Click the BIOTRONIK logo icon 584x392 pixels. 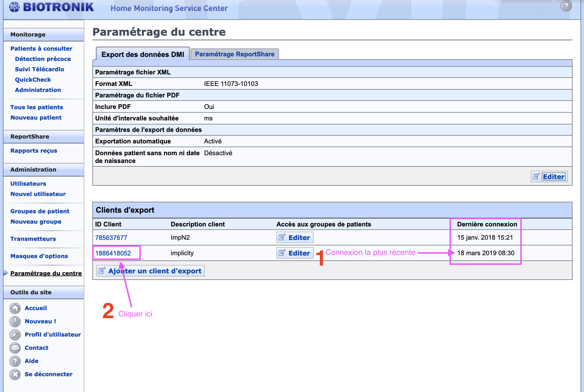pos(14,7)
